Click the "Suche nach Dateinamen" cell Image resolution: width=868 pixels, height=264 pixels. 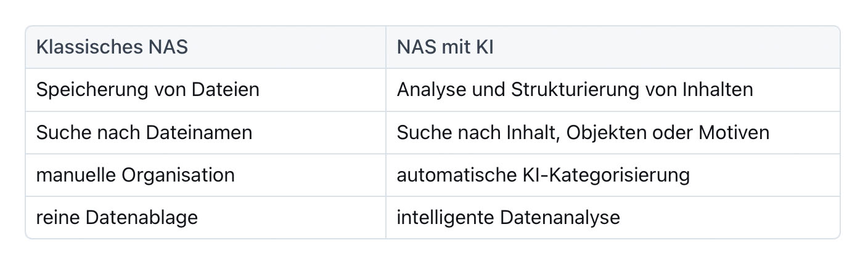(x=144, y=132)
